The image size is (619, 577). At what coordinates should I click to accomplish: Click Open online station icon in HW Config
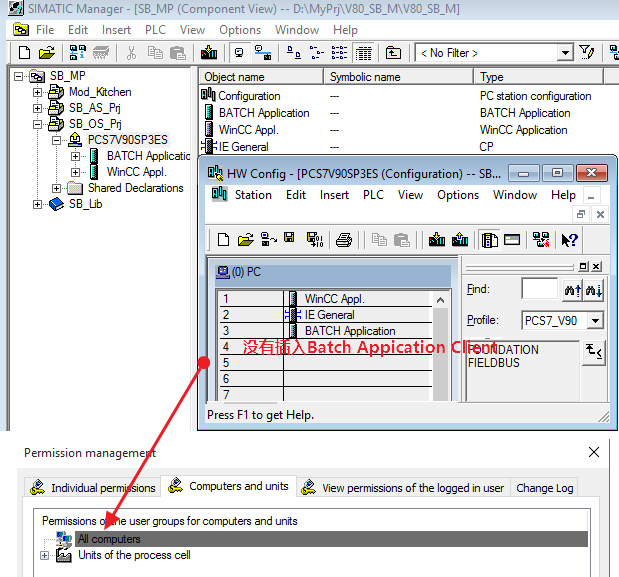[x=268, y=240]
